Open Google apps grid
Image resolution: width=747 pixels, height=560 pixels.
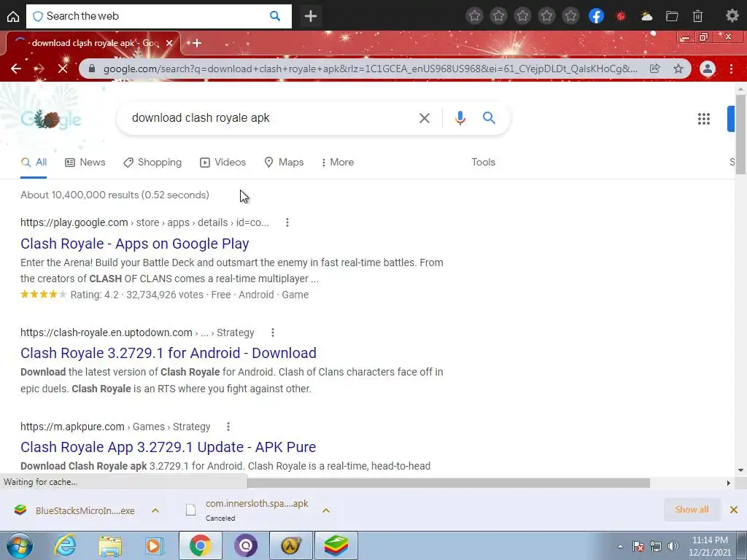pyautogui.click(x=704, y=119)
